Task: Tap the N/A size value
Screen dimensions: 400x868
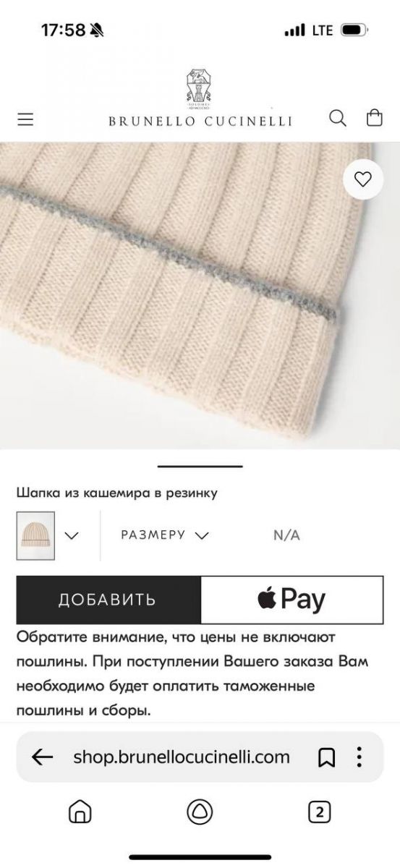Action: click(286, 536)
